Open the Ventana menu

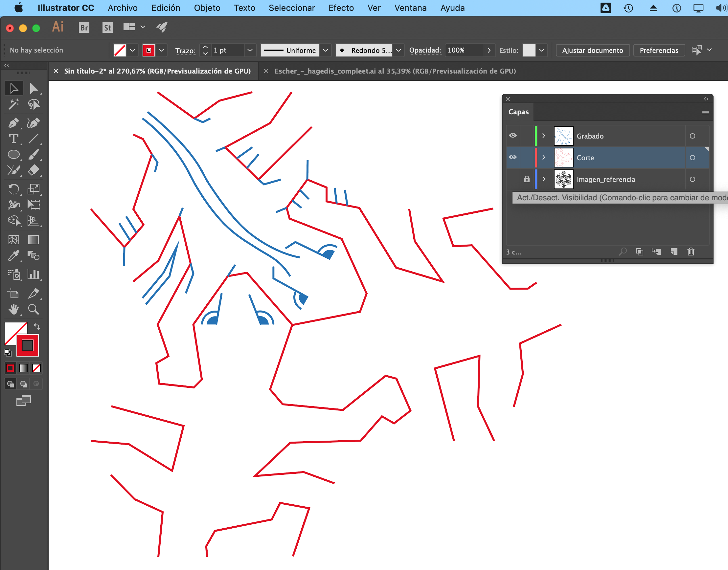point(410,8)
